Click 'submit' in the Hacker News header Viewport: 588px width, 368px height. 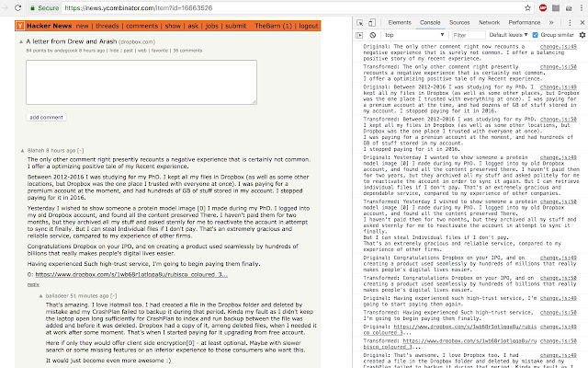coord(236,26)
